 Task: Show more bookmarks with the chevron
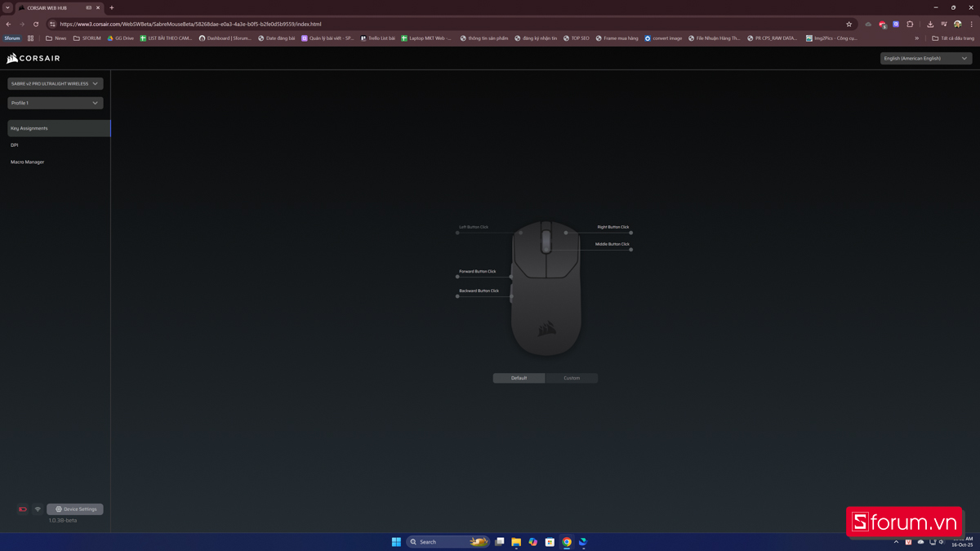(x=916, y=38)
